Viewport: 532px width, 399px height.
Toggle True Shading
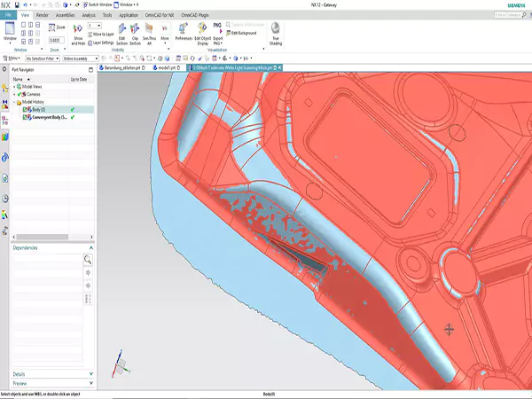coord(276,35)
